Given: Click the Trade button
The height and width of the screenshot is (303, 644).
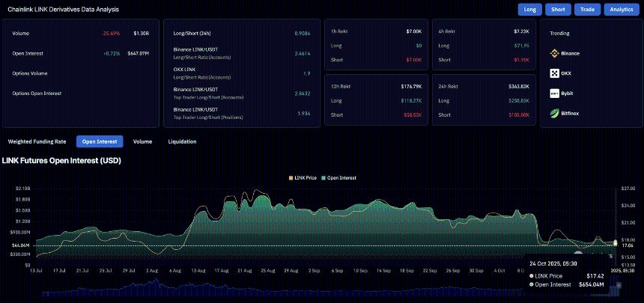Looking at the screenshot, I should pyautogui.click(x=587, y=10).
